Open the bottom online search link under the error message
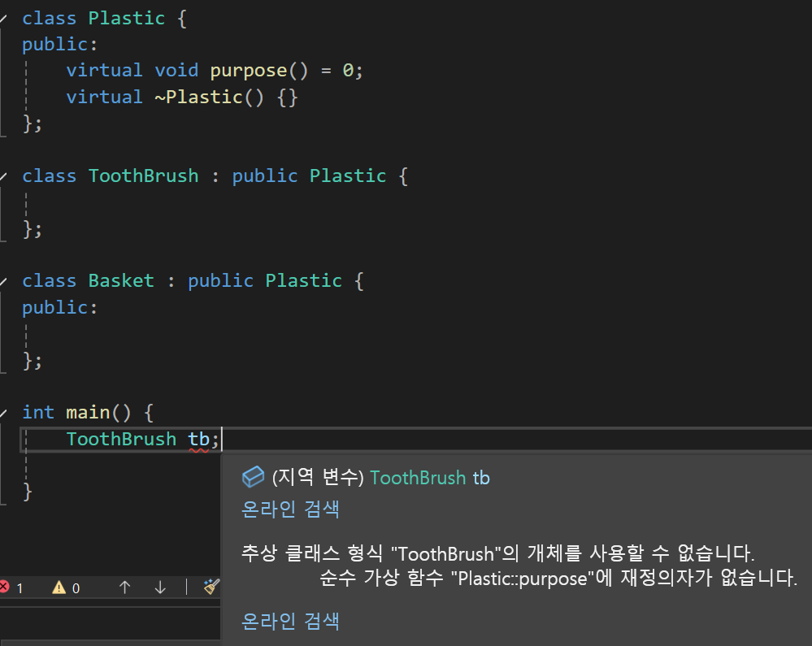Image resolution: width=812 pixels, height=646 pixels. (290, 621)
